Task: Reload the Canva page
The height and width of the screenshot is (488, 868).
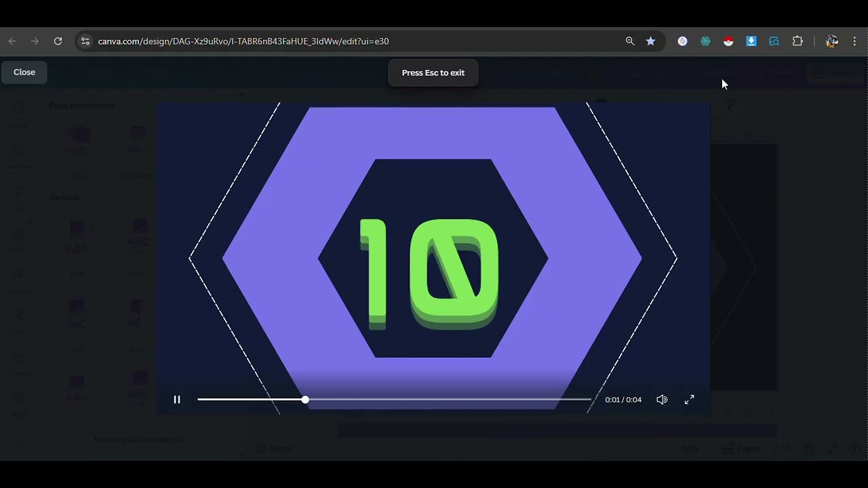Action: 58,41
